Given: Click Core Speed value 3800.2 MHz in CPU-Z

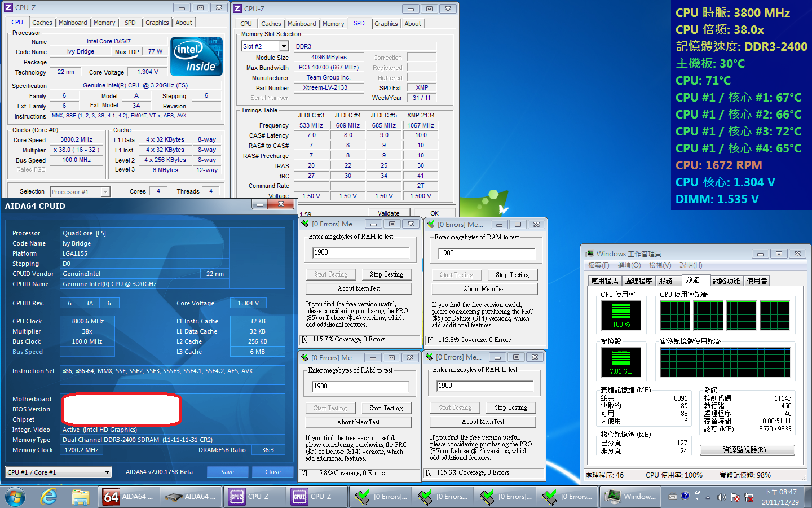Looking at the screenshot, I should pyautogui.click(x=77, y=139).
